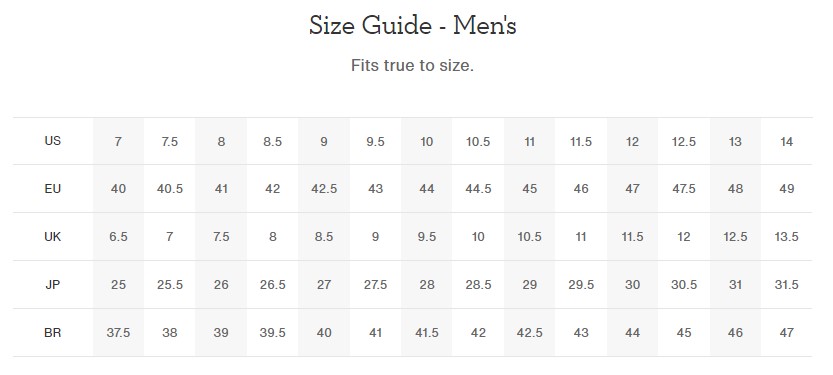Image resolution: width=833 pixels, height=375 pixels.
Task: Select US size 14 cell
Action: point(786,142)
